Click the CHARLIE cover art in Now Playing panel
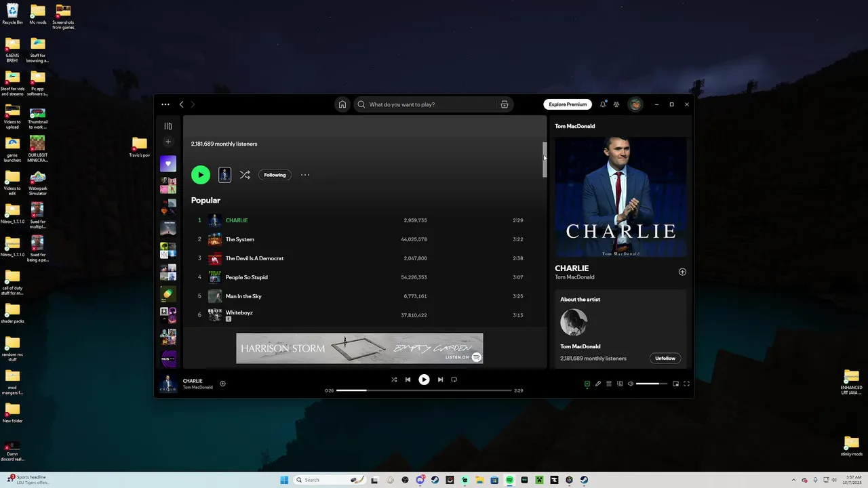This screenshot has height=488, width=868. 620,197
